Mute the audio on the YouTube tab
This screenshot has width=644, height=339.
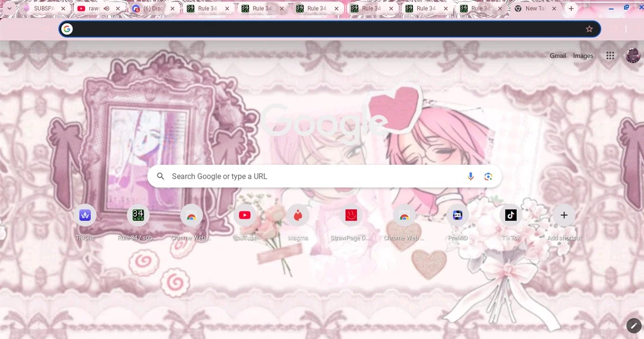click(107, 8)
